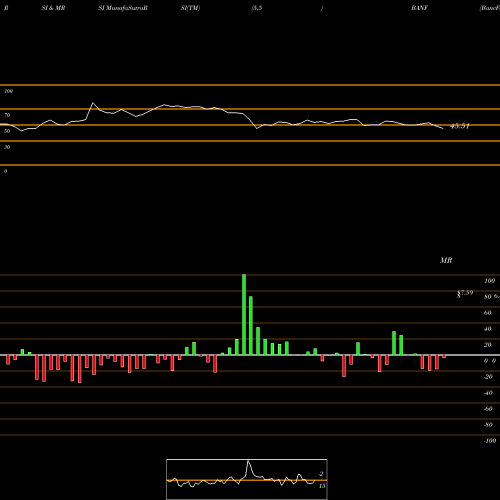This screenshot has width=500, height=500.
Task: Click the MR axis label "40"
Action: (x=487, y=329)
